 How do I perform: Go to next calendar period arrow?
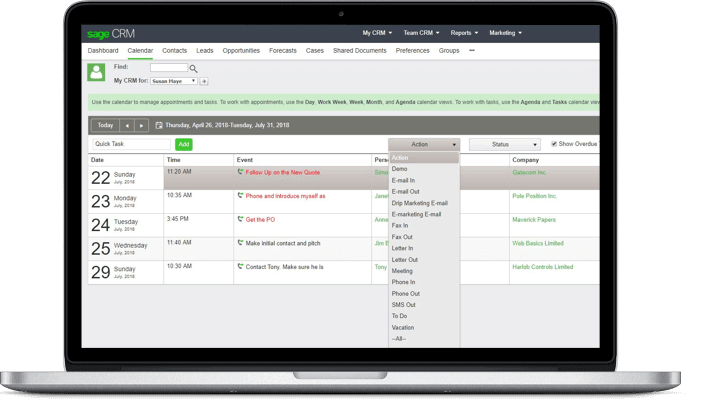point(142,126)
